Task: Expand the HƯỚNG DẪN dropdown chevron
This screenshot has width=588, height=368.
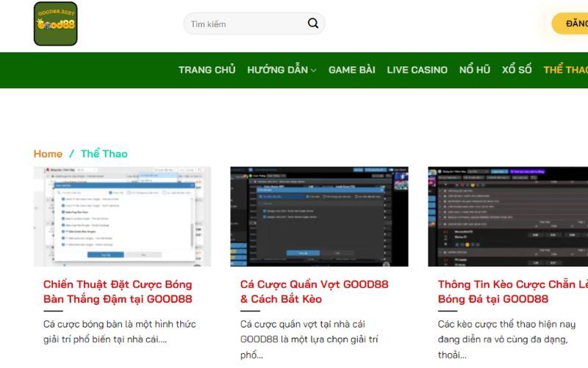Action: pyautogui.click(x=314, y=71)
